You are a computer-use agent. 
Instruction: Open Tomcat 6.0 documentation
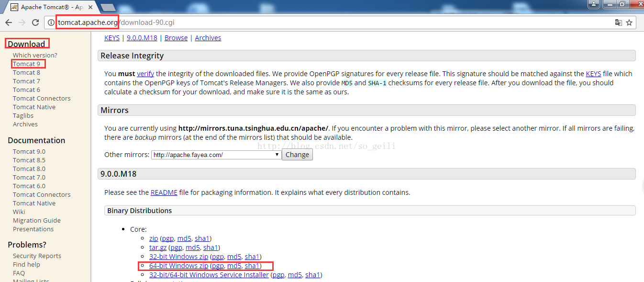(x=29, y=186)
